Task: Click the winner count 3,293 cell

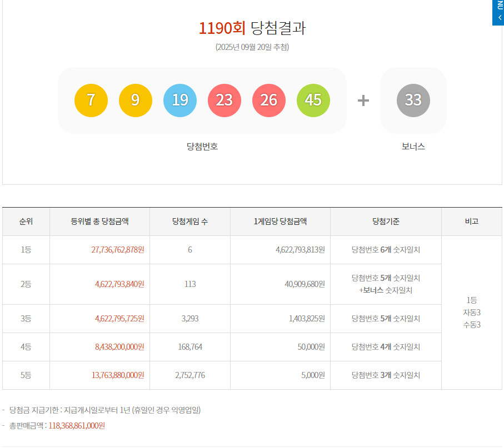Action: (190, 319)
